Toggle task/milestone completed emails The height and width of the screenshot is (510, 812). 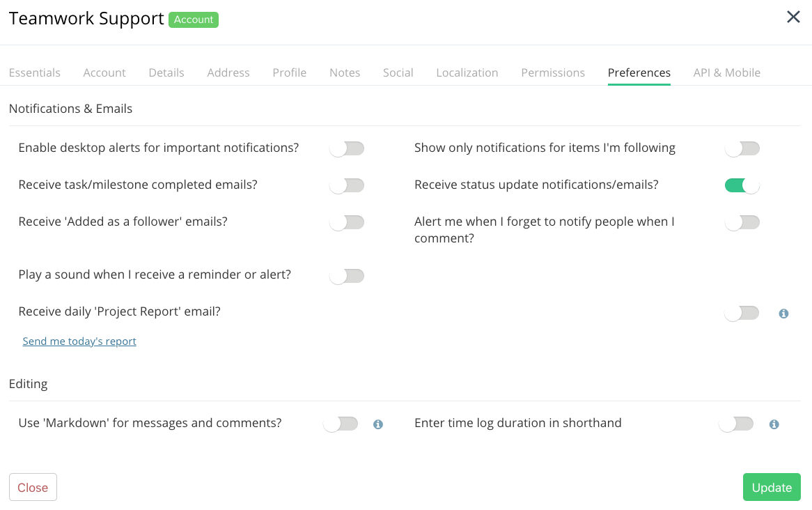[347, 185]
